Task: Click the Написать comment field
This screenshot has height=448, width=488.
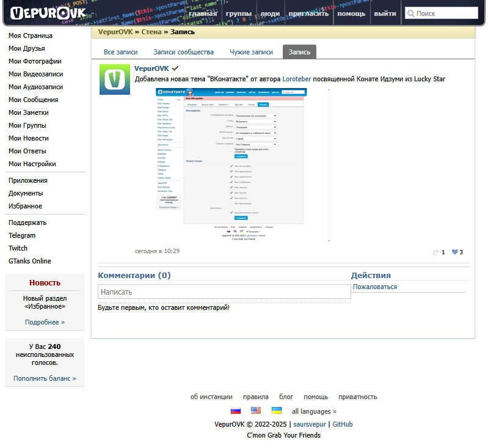Action: pos(224,292)
